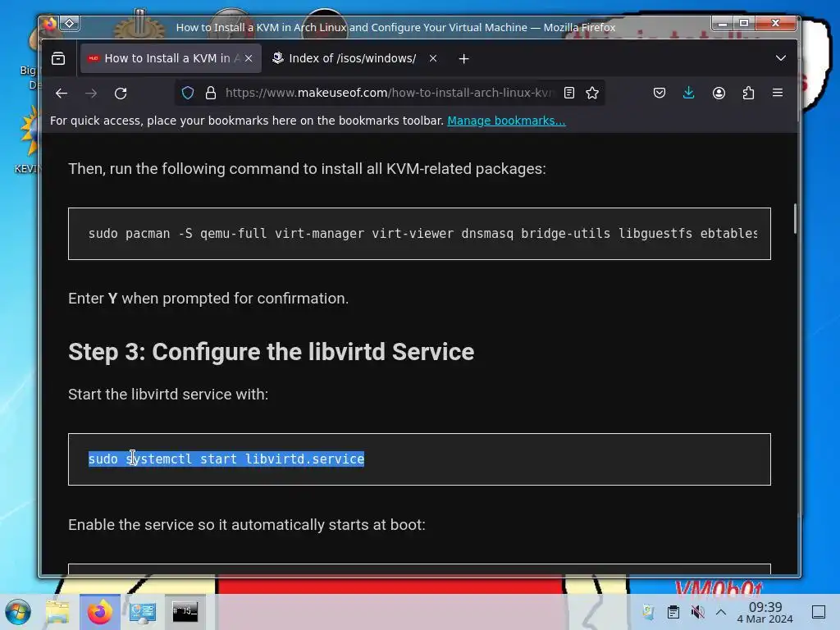Open the terminal taskbar icon

point(185,612)
